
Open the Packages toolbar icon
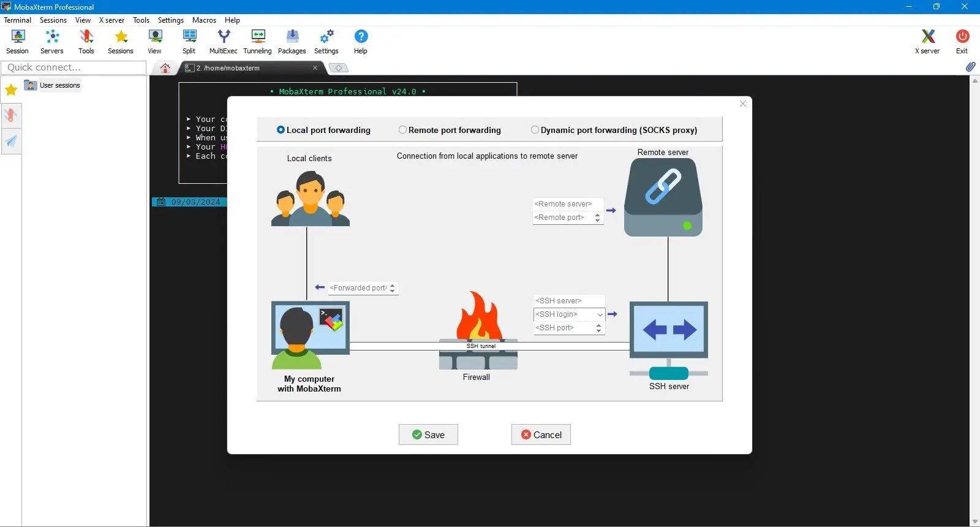(x=292, y=42)
